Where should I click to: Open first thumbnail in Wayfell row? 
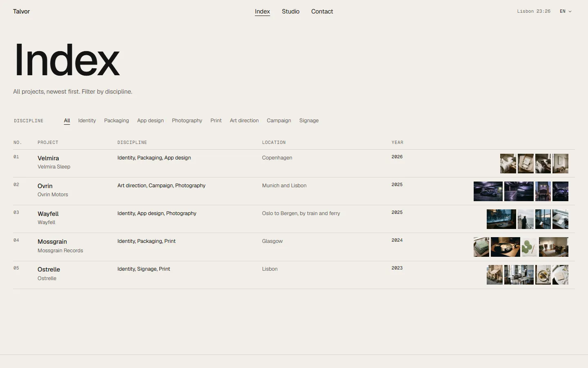coord(501,219)
